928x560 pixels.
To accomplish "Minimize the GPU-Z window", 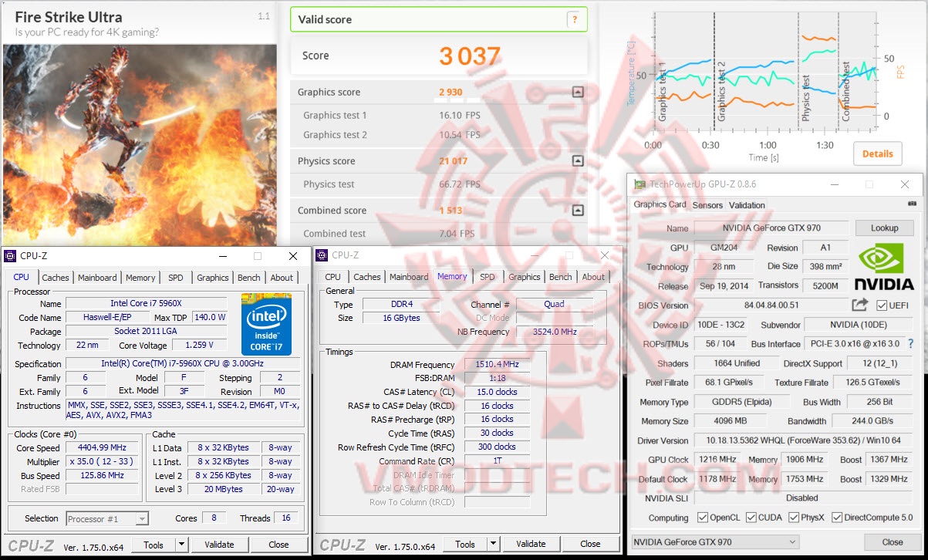I will tap(833, 185).
